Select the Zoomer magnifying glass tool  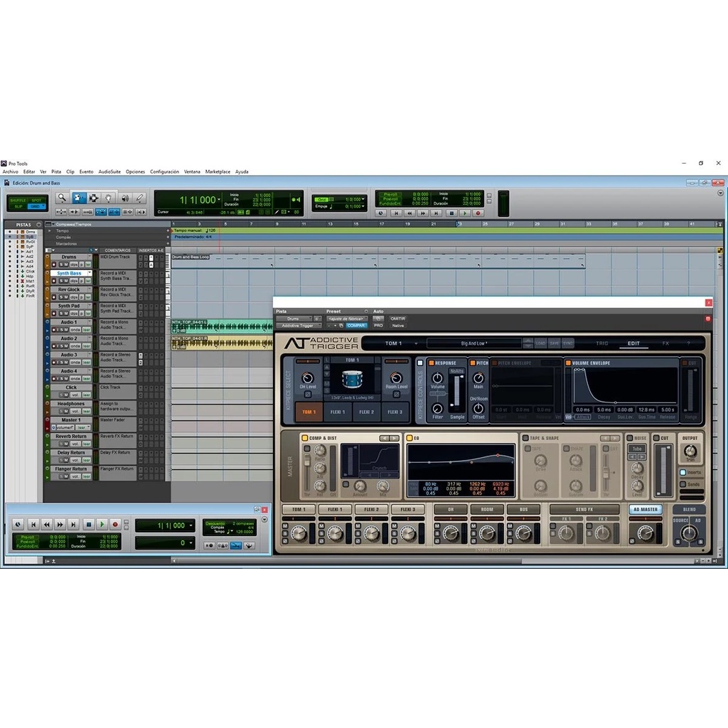point(63,198)
